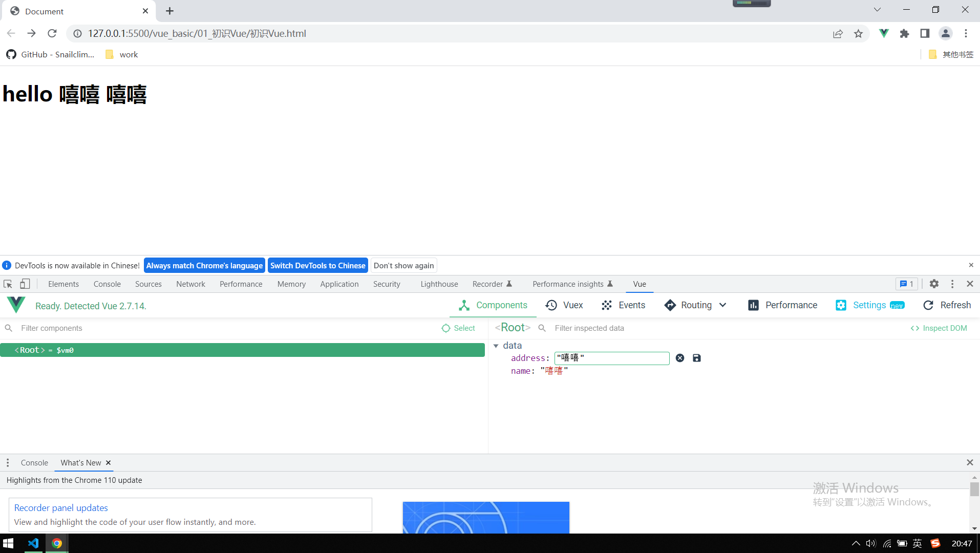The image size is (980, 553).
Task: Open the Lighthouse tab
Action: pos(439,284)
